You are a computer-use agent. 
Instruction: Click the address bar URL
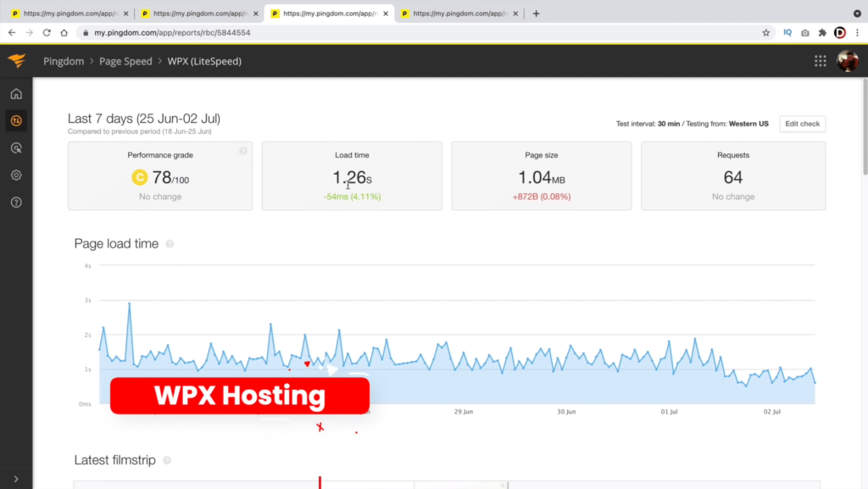[x=172, y=33]
